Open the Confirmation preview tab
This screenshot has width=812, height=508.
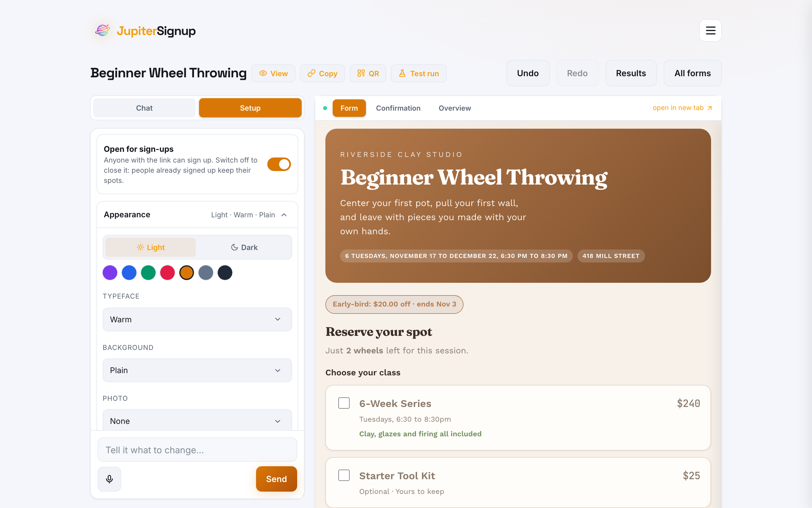click(398, 108)
